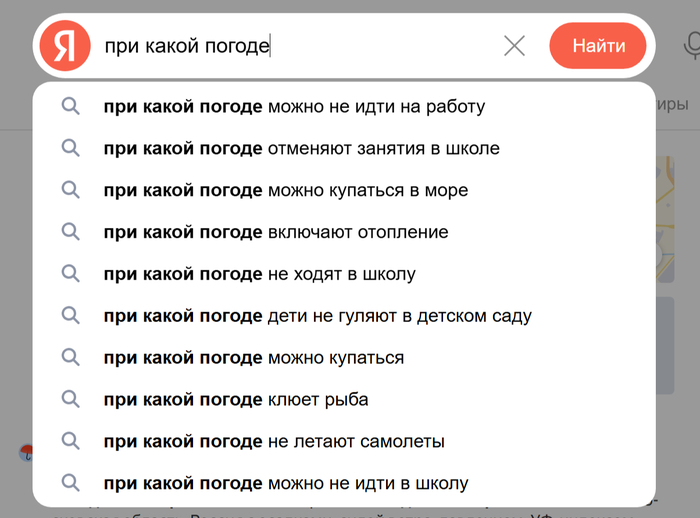Select suggestion 'отменяют занятия в школе'

tap(301, 148)
